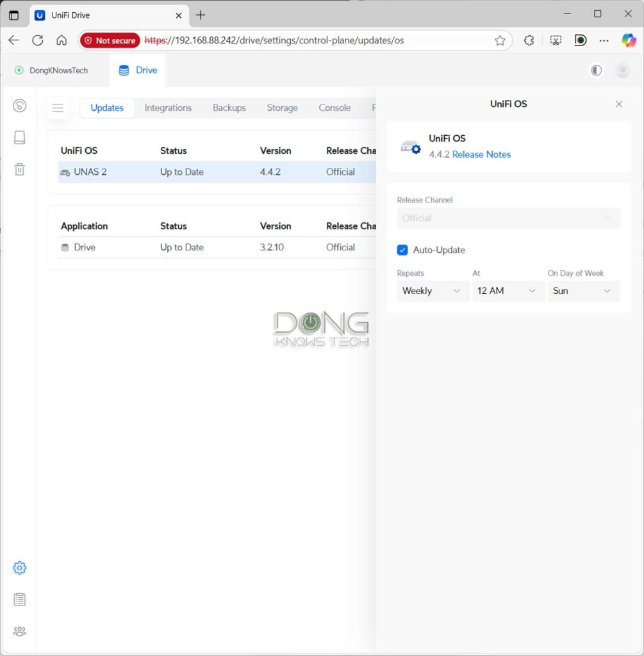Open the Settings gear in the sidebar
This screenshot has width=644, height=656.
click(19, 568)
